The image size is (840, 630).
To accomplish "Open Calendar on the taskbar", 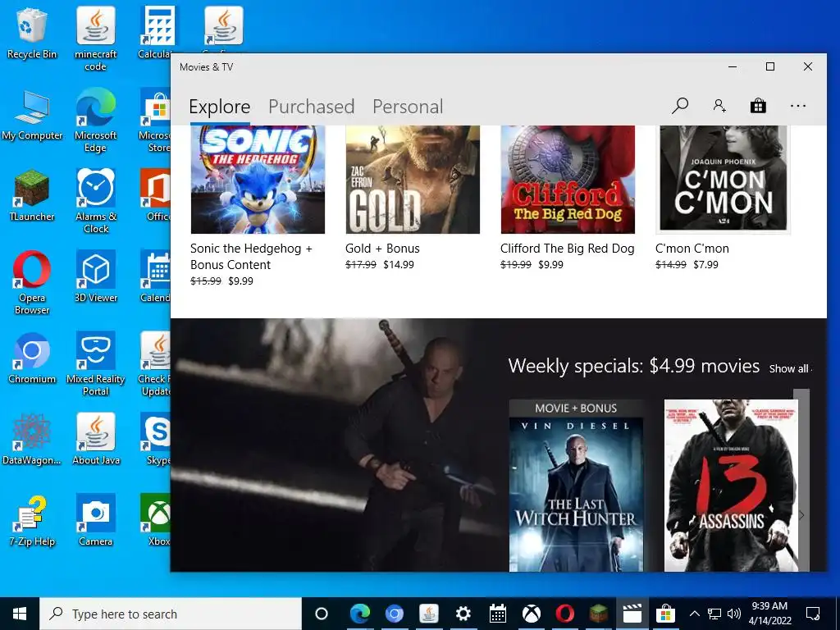I will (x=498, y=614).
